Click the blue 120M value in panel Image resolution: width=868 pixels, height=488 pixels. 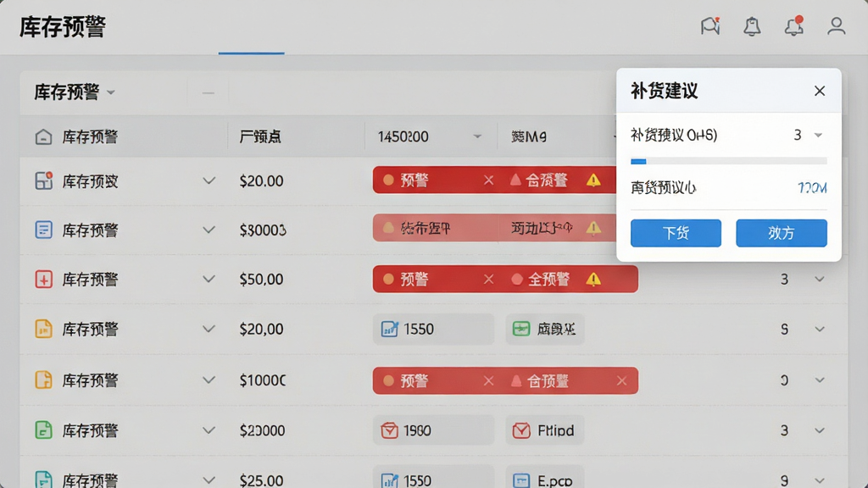point(812,188)
